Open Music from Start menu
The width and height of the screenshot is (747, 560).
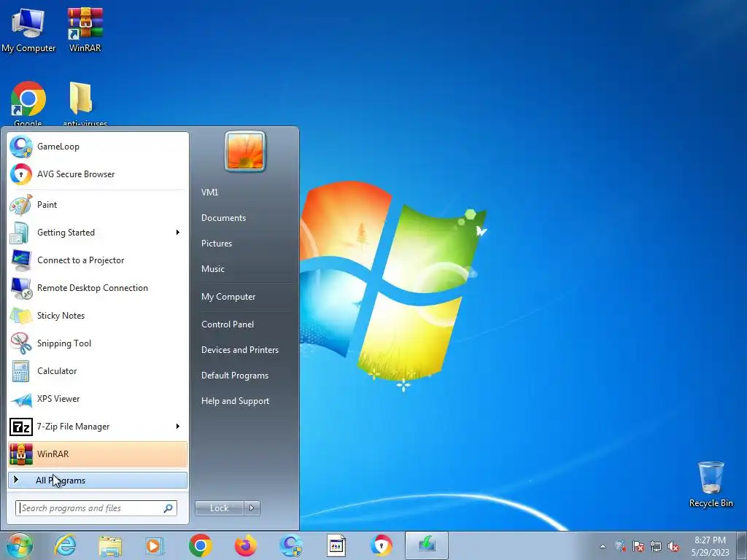[x=212, y=269]
